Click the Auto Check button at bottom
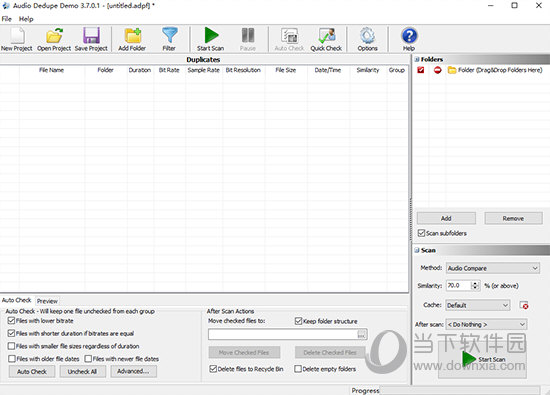The width and height of the screenshot is (550, 395). coord(32,371)
